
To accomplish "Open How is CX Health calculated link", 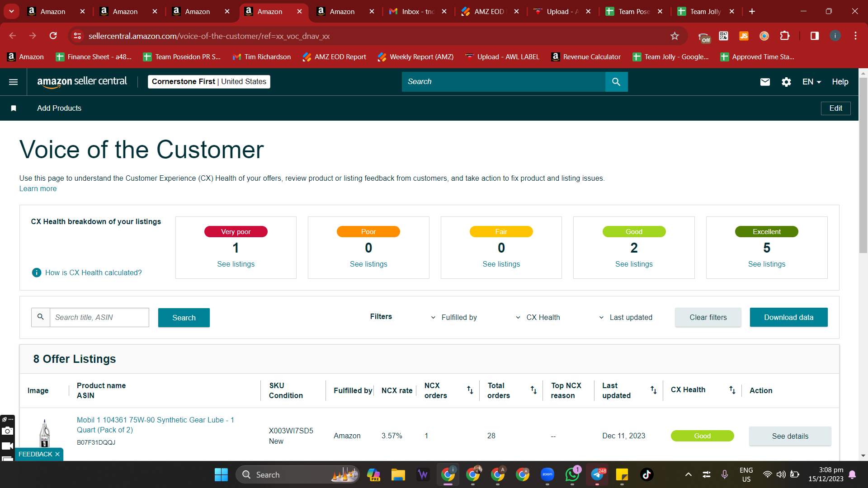I will click(x=94, y=272).
